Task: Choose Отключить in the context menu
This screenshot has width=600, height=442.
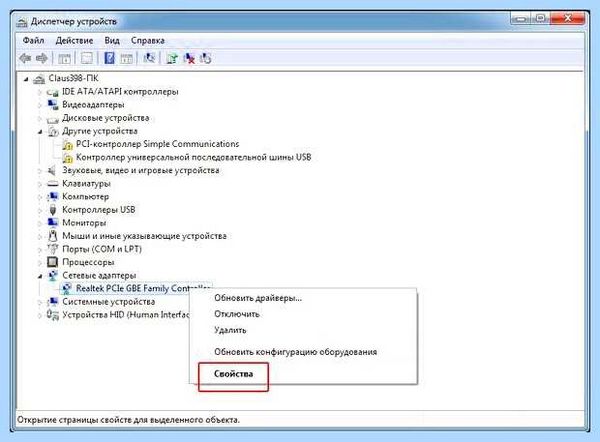Action: point(237,314)
